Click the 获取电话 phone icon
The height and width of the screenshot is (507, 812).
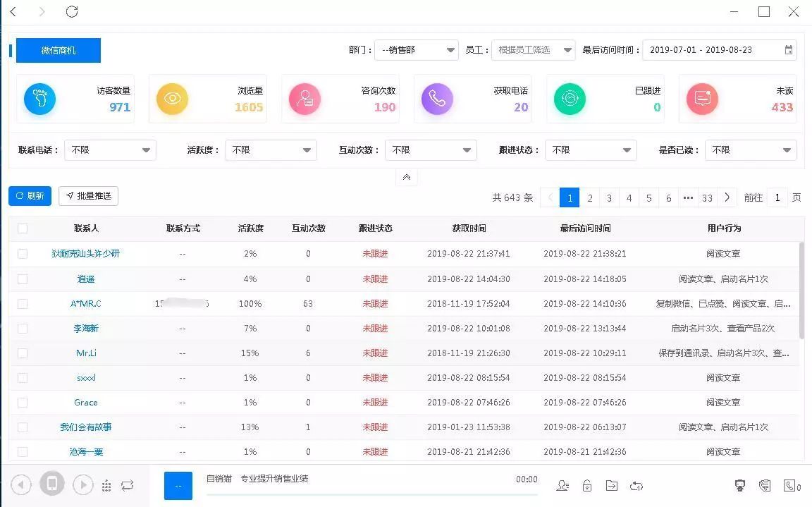click(437, 99)
